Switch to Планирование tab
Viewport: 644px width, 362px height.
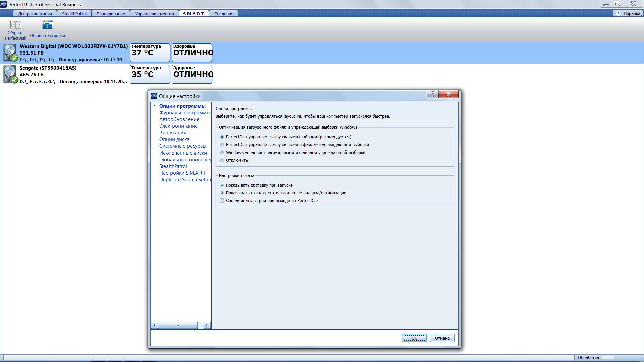[x=111, y=14]
